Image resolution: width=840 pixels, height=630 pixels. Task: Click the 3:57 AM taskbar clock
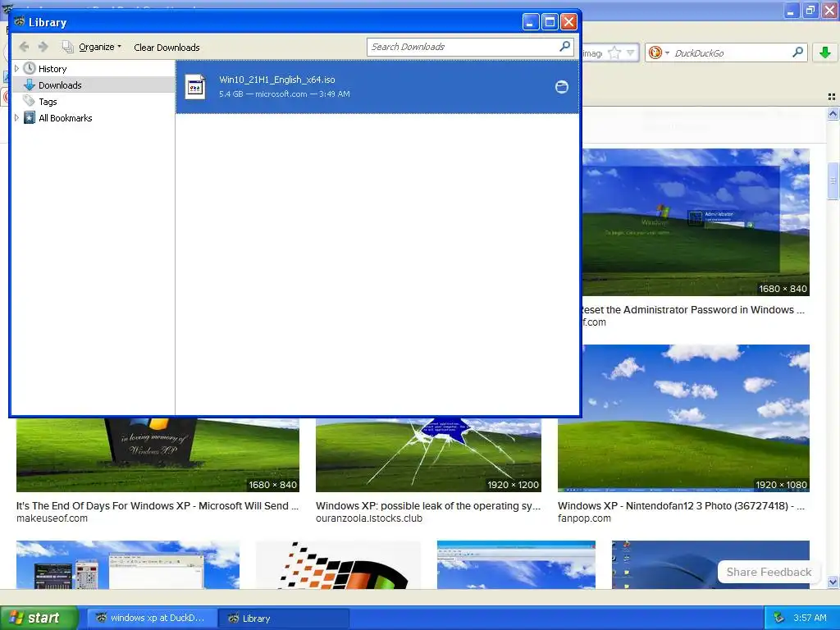pos(810,618)
